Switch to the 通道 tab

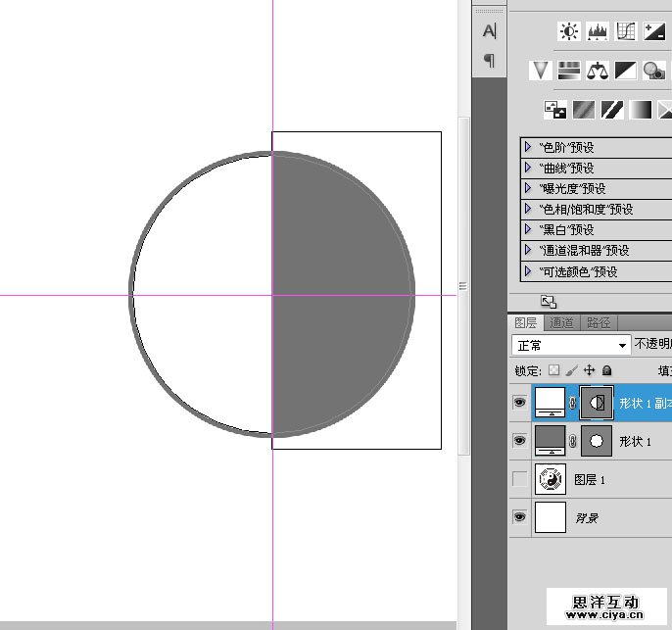pyautogui.click(x=561, y=322)
